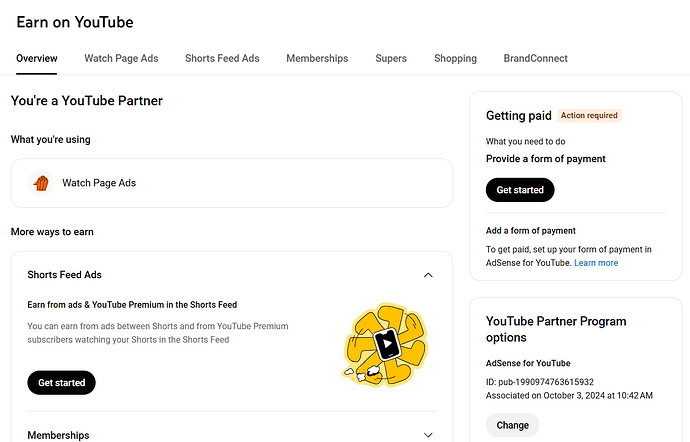Click the Watch Page Ads megaphone icon
This screenshot has width=690, height=442.
[41, 183]
